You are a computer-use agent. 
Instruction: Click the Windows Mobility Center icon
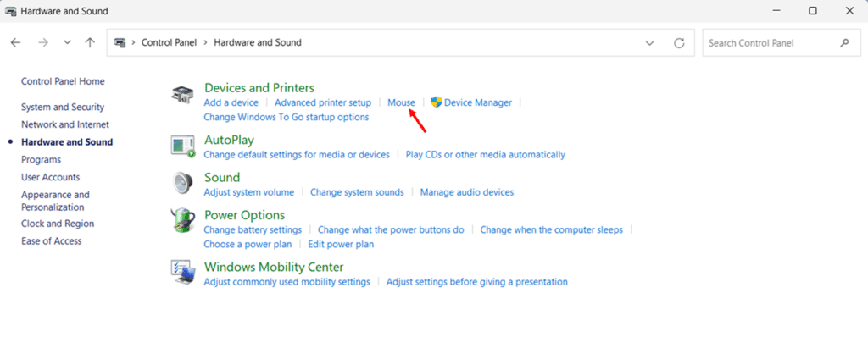[183, 272]
